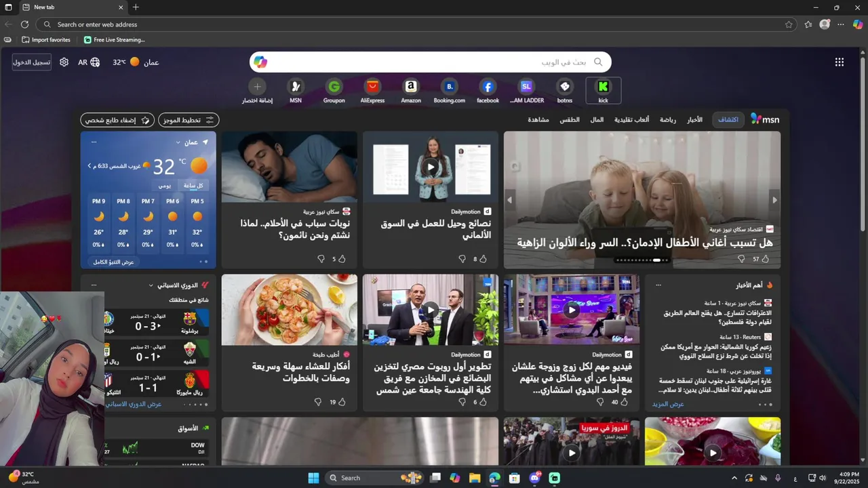Viewport: 868px width, 488px height.
Task: Select the Watch tab on MSN
Action: pos(538,120)
